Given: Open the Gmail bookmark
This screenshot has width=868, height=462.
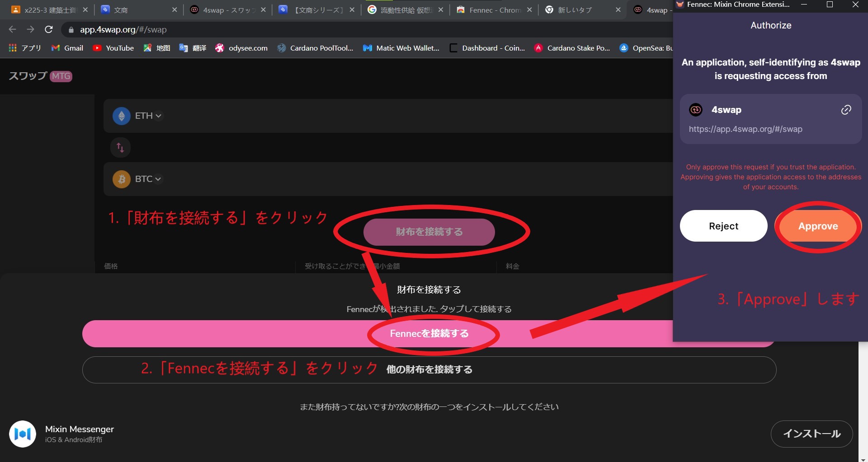Looking at the screenshot, I should (x=67, y=48).
